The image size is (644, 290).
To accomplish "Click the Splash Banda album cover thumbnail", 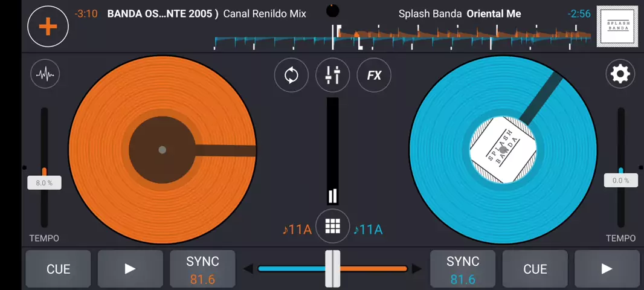I will click(x=617, y=27).
